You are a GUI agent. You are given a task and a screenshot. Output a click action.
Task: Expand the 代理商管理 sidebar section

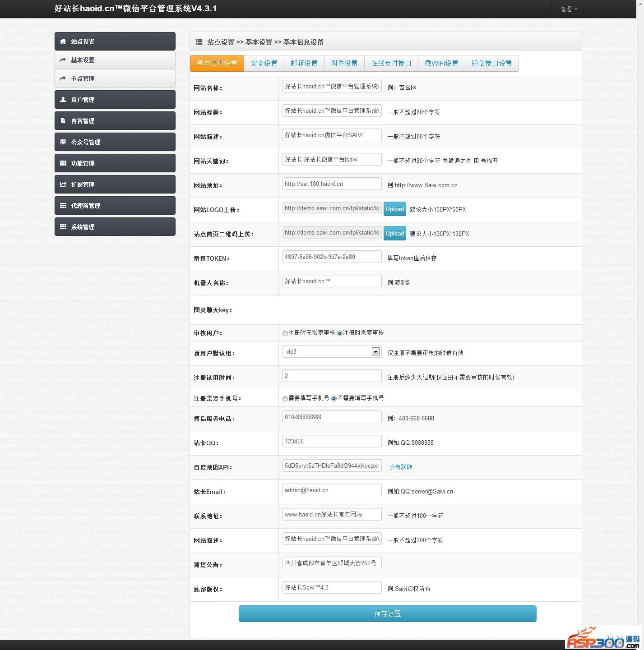click(115, 206)
